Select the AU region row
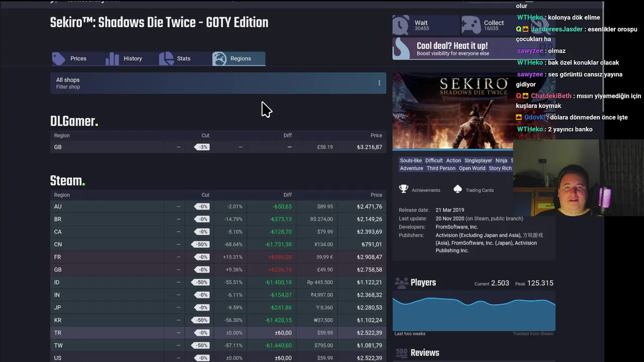This screenshot has height=362, width=644. [x=218, y=207]
